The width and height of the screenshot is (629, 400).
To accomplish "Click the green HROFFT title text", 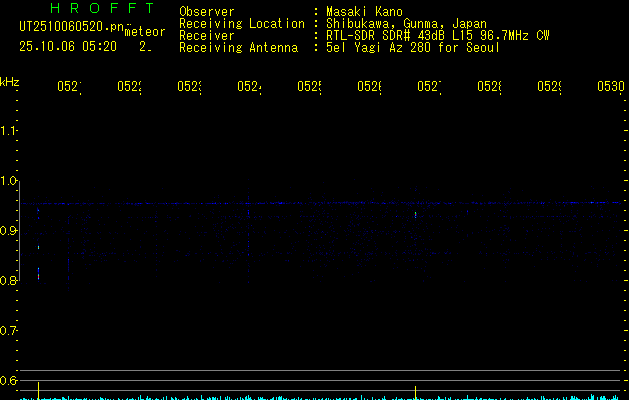I will 103,8.
